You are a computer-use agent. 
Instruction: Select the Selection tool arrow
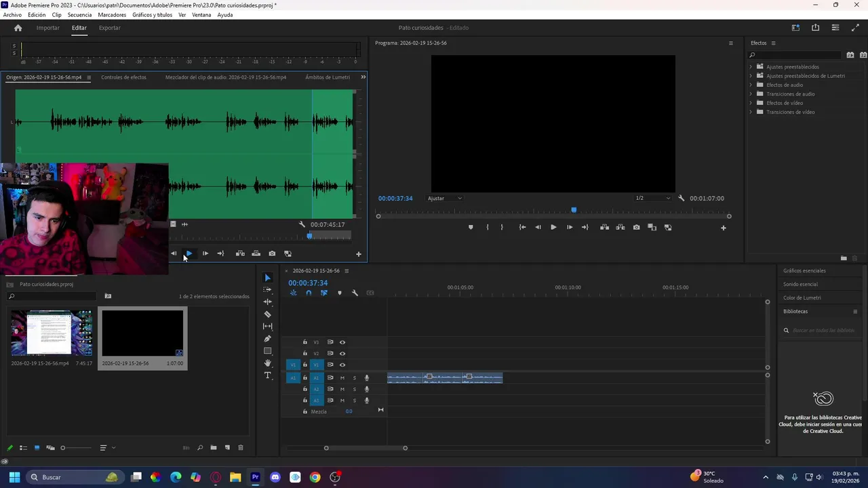[x=267, y=278]
